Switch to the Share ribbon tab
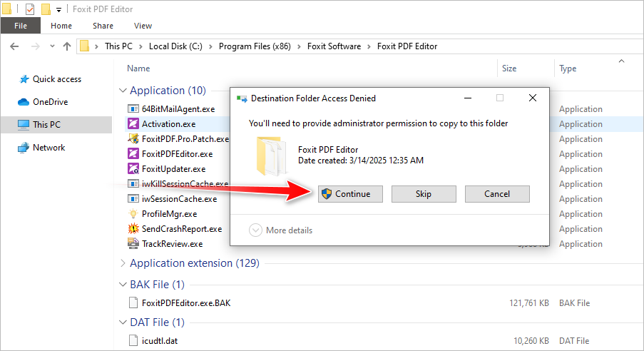The width and height of the screenshot is (644, 351). point(103,26)
